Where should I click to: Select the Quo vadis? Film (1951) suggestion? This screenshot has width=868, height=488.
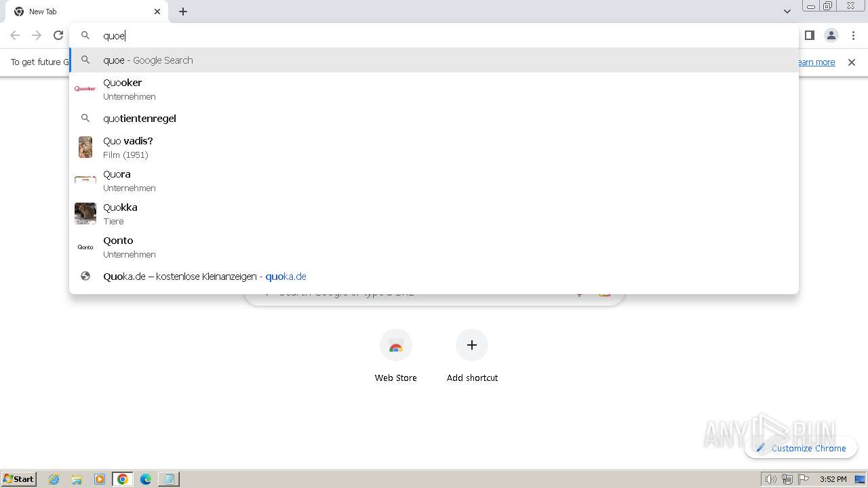[434, 147]
